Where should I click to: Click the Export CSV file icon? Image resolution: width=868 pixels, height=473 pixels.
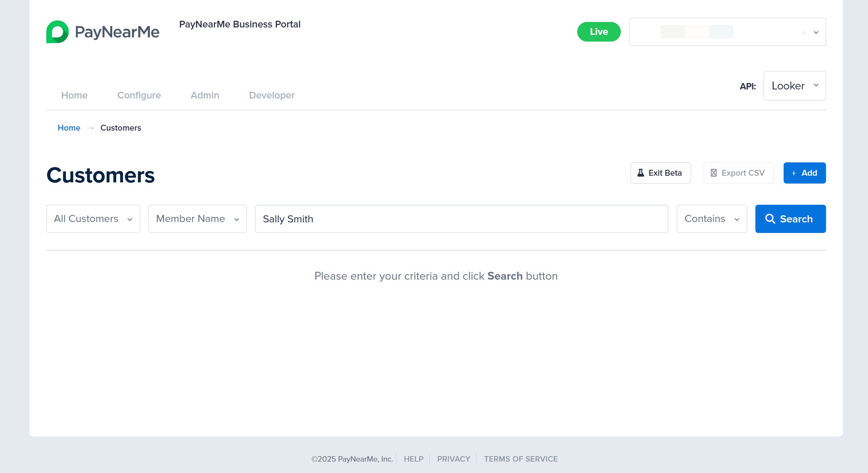coord(714,173)
